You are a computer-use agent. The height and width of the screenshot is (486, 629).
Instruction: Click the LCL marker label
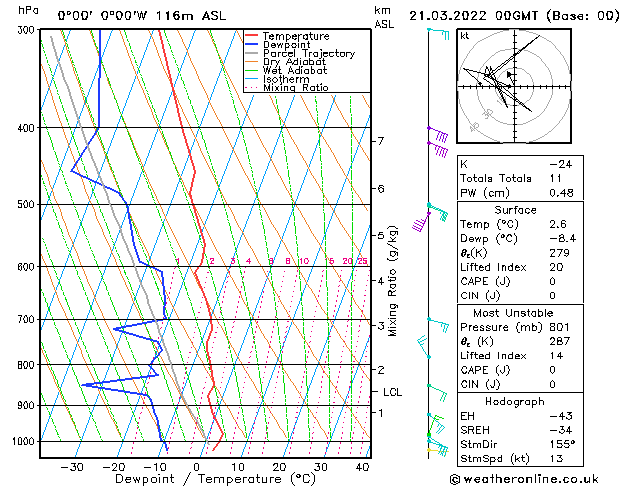[x=392, y=392]
